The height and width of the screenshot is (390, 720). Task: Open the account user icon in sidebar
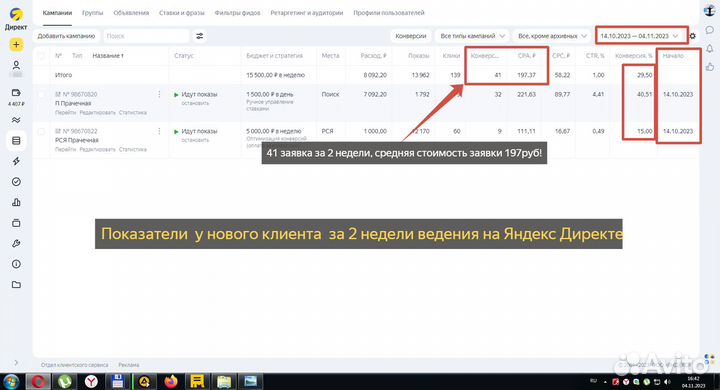point(16,66)
